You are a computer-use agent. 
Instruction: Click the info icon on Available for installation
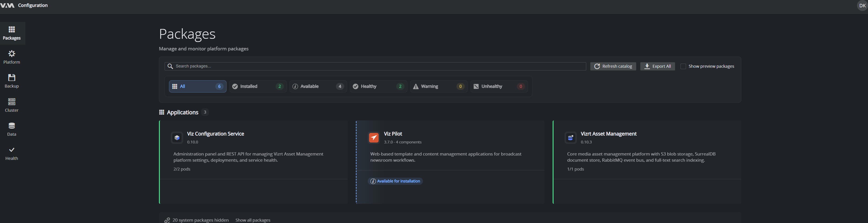coord(373,181)
